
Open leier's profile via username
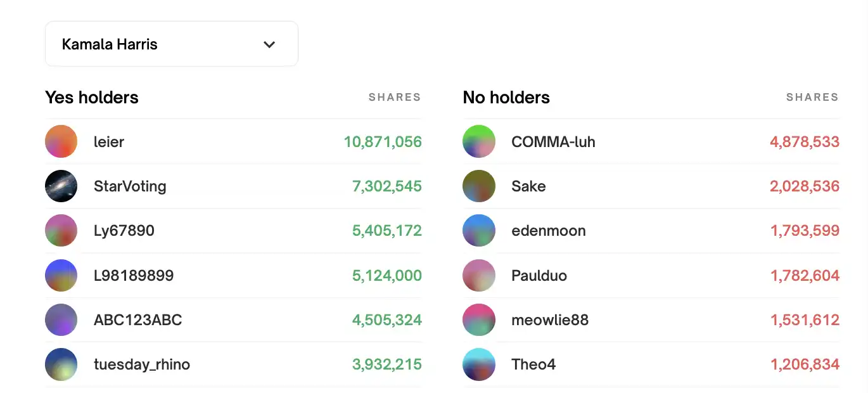pyautogui.click(x=109, y=142)
